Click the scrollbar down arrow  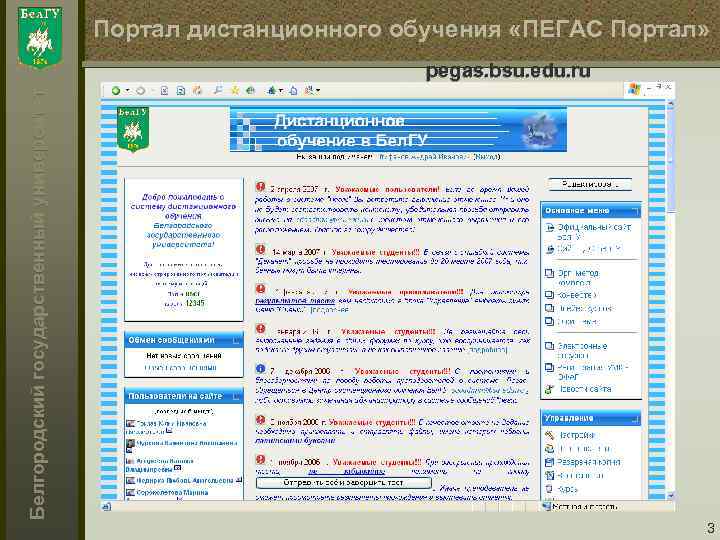point(671,495)
